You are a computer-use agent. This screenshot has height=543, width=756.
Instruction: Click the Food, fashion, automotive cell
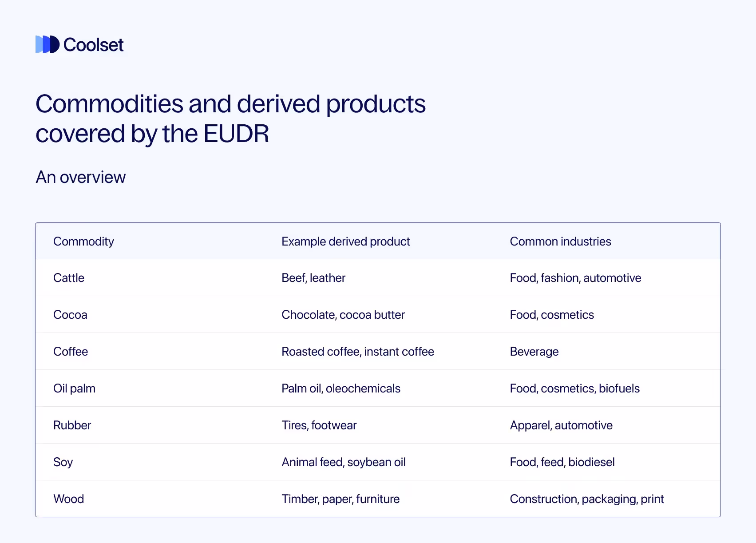tap(575, 278)
